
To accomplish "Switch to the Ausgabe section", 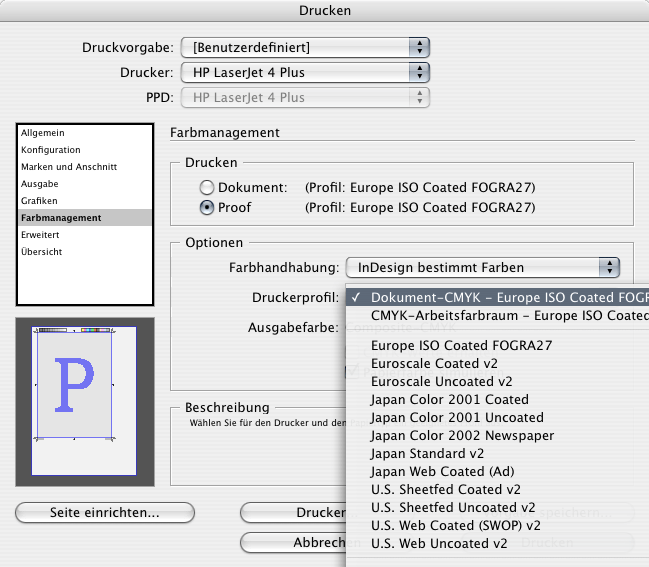I will coord(40,184).
